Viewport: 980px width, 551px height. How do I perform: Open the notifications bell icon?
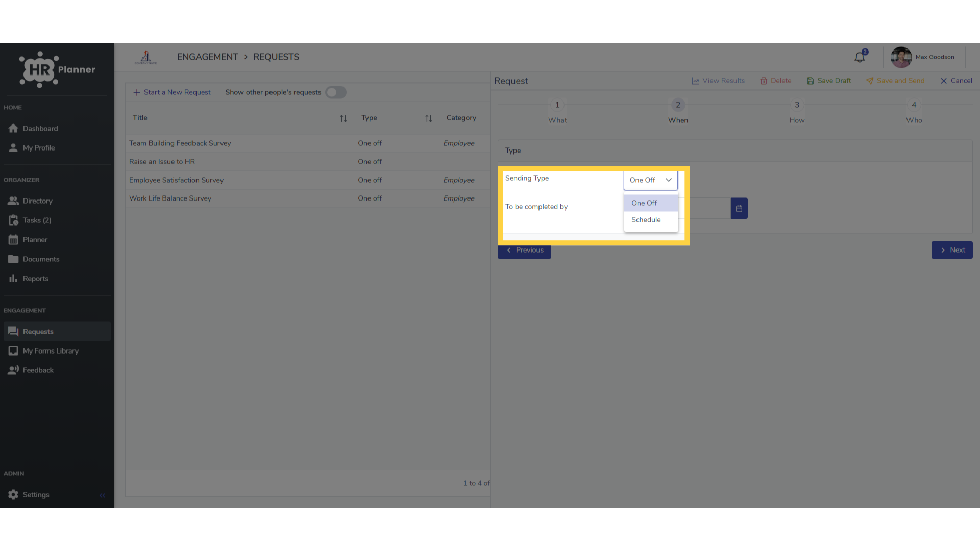coord(860,57)
